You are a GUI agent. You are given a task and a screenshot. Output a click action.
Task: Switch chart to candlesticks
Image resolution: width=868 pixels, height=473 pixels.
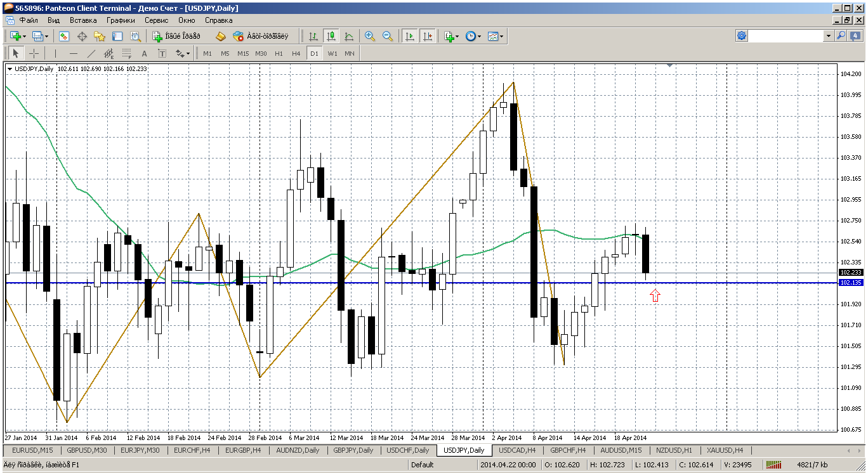point(331,36)
